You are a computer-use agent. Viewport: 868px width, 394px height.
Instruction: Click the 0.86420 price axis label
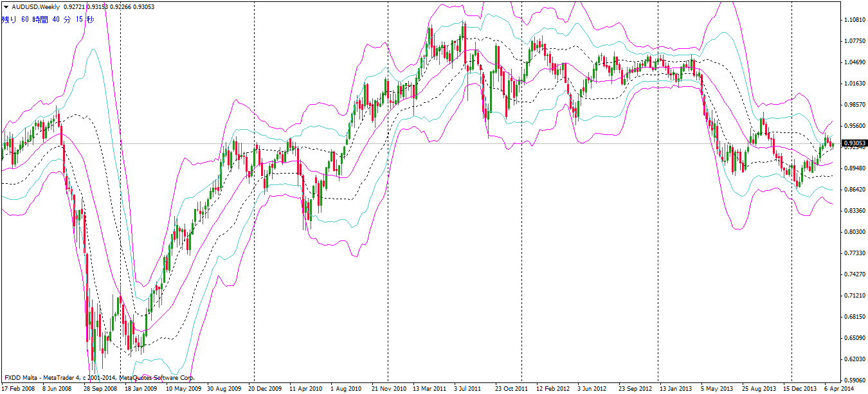(x=854, y=190)
